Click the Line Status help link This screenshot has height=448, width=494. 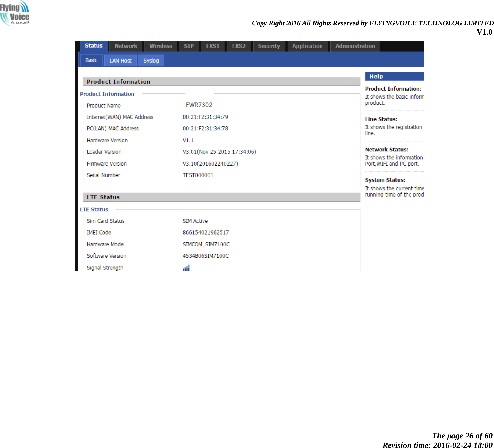point(381,119)
